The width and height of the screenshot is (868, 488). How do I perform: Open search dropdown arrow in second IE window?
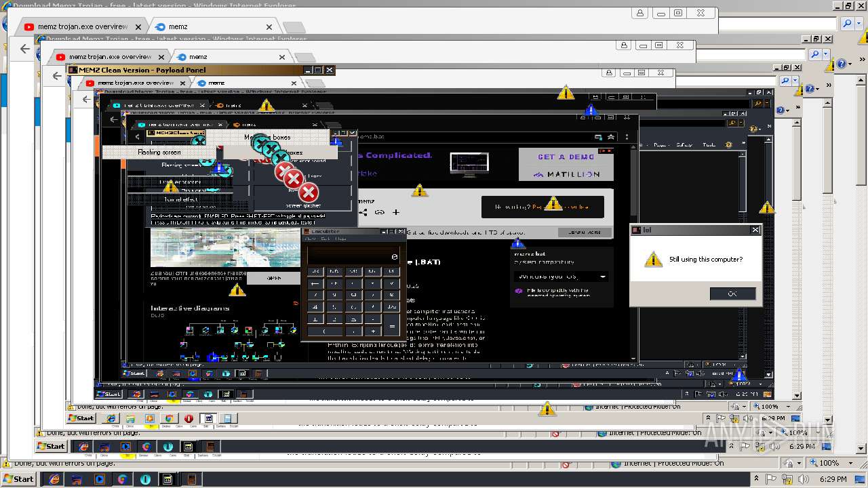click(x=825, y=54)
